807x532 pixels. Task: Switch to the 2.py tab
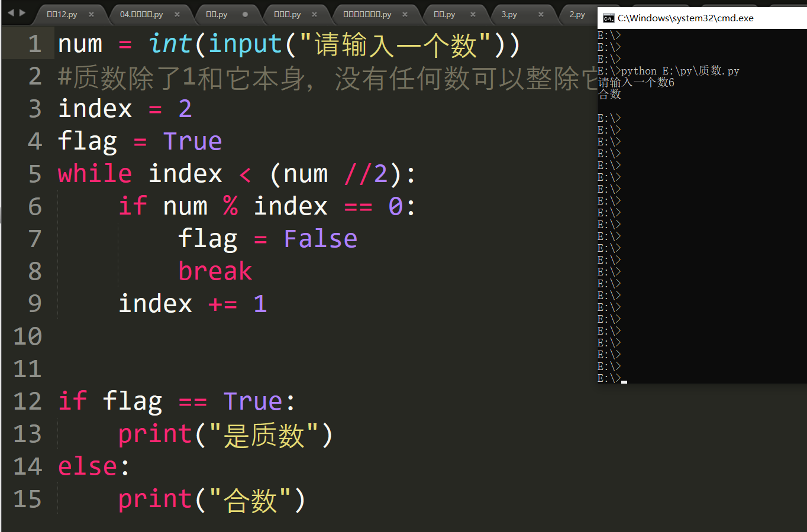click(577, 14)
